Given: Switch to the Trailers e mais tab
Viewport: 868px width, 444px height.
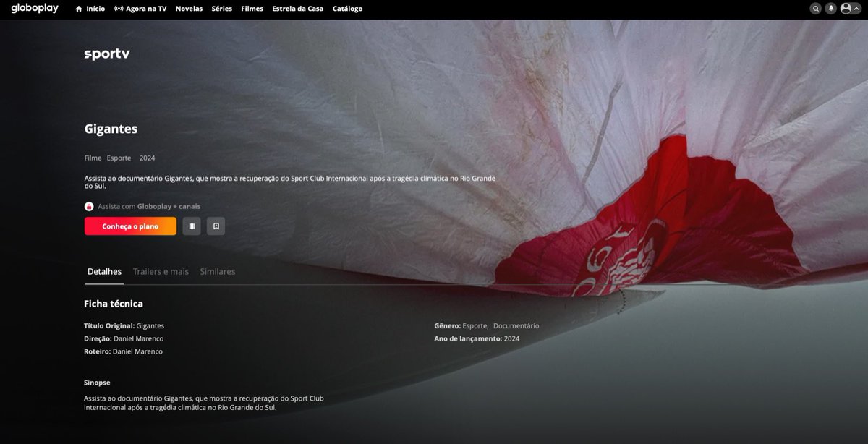Looking at the screenshot, I should [x=161, y=272].
